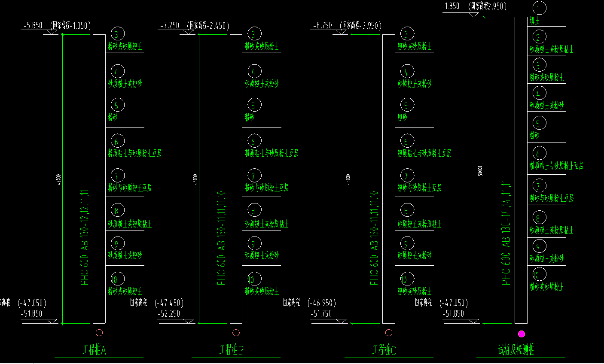604x364 pixels.
Task: Select layer 8 砂质粉土夹粉质粘土 label beside pile B
Action: pyautogui.click(x=267, y=224)
